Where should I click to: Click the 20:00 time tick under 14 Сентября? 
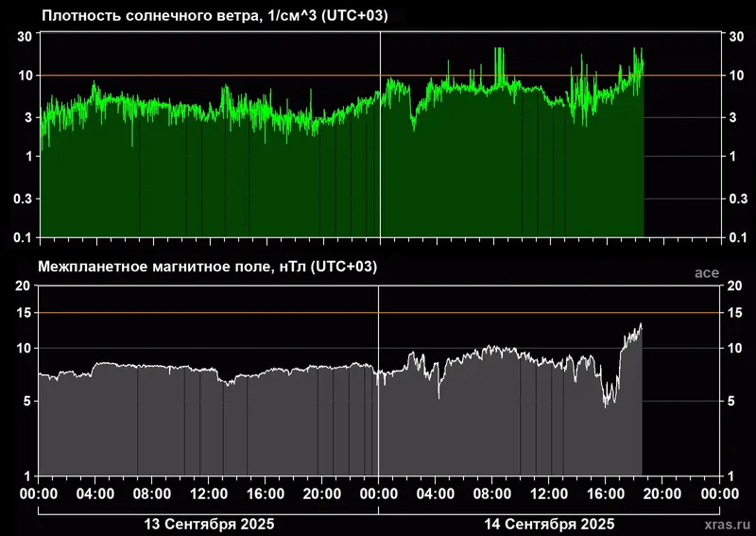pyautogui.click(x=662, y=493)
